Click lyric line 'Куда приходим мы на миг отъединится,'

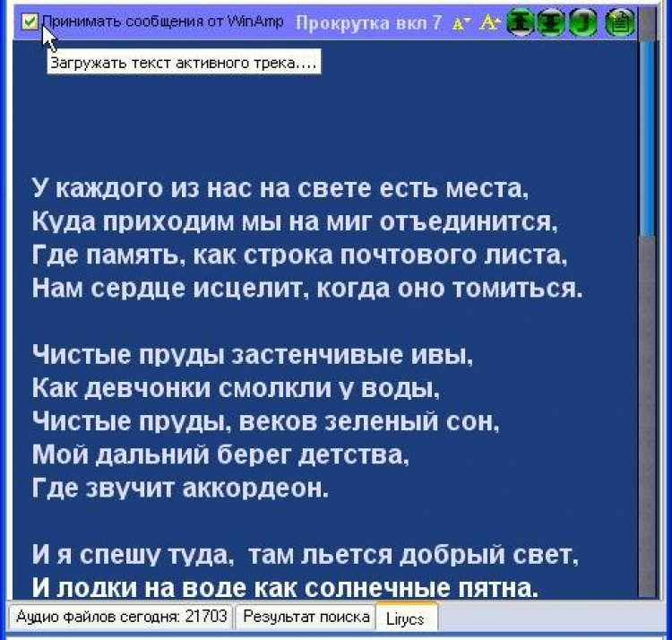[x=295, y=221]
